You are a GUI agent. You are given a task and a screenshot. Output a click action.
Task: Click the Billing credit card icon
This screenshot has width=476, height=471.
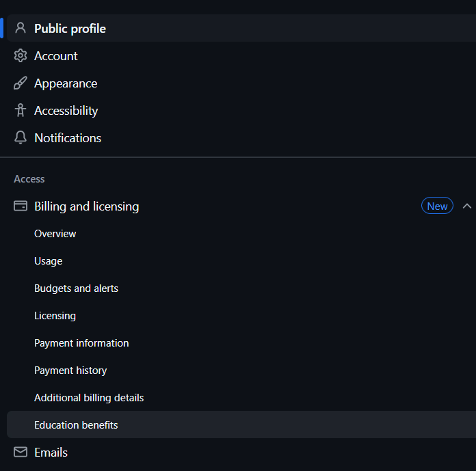coord(21,206)
